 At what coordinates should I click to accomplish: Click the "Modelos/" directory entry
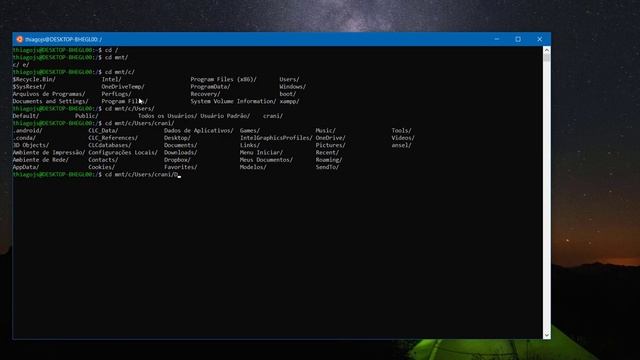[253, 167]
